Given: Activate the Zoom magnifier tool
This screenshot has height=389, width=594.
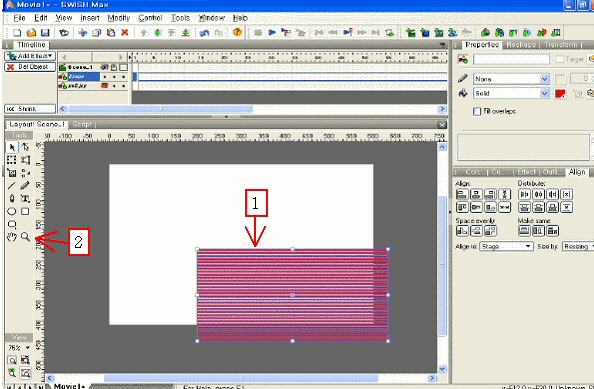Looking at the screenshot, I should click(x=25, y=237).
